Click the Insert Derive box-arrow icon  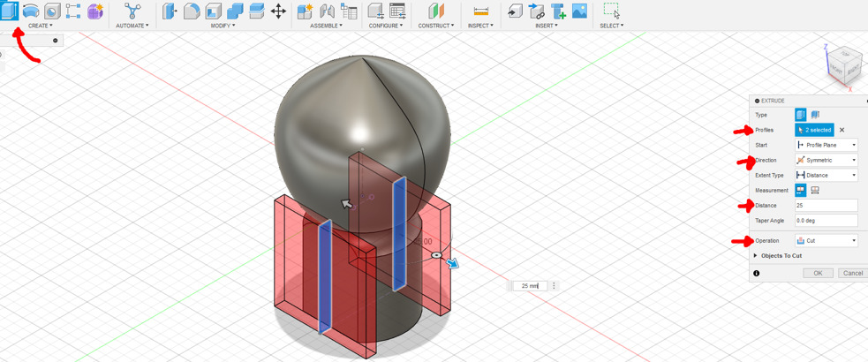tap(515, 11)
